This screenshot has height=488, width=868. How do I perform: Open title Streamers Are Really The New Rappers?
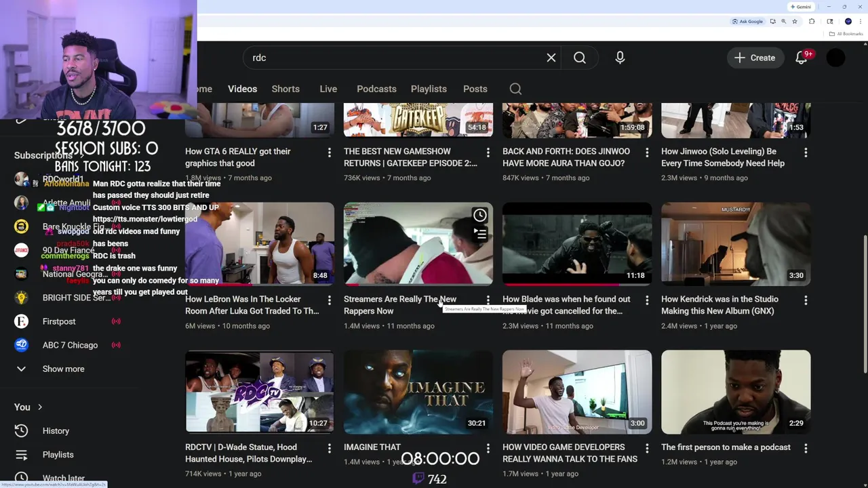400,305
